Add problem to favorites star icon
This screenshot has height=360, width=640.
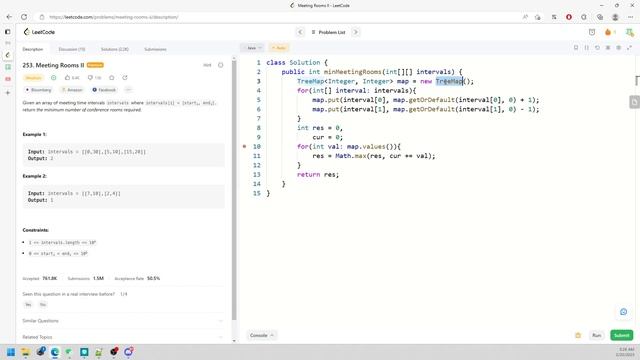coord(112,78)
